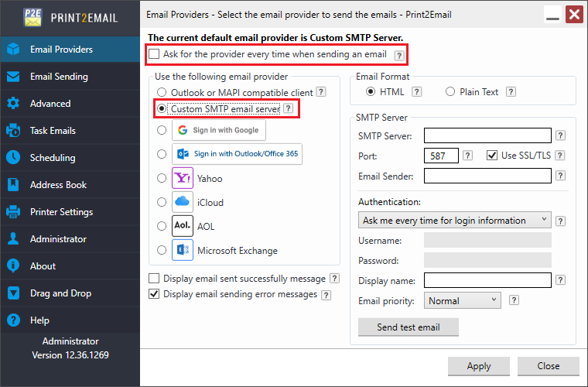Click help icon beside SMTP Server field

560,135
